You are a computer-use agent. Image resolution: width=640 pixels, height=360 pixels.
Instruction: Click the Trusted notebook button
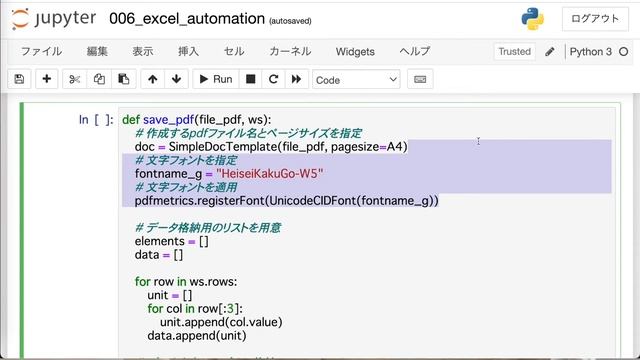(x=514, y=52)
